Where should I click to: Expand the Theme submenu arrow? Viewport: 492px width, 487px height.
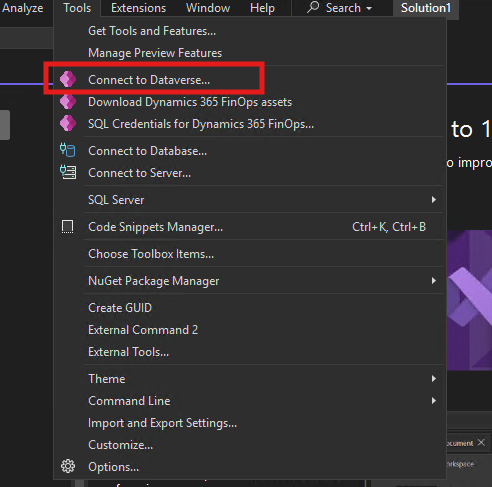pos(434,379)
